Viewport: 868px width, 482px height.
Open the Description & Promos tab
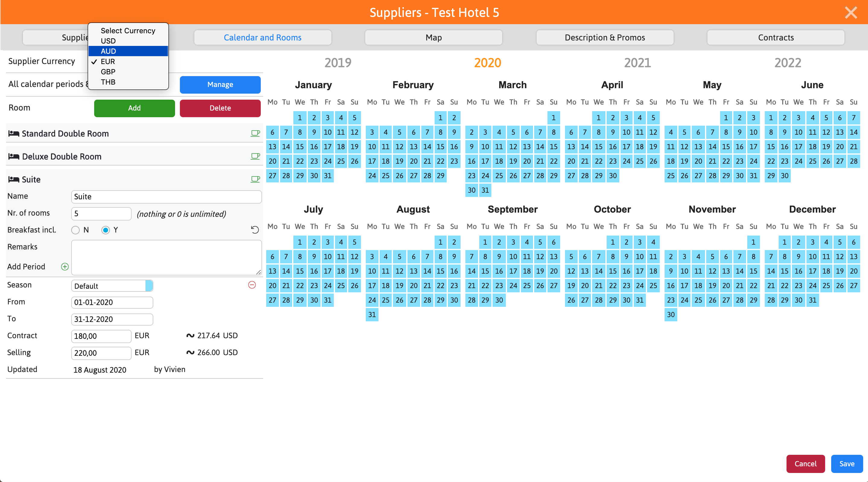tap(605, 37)
